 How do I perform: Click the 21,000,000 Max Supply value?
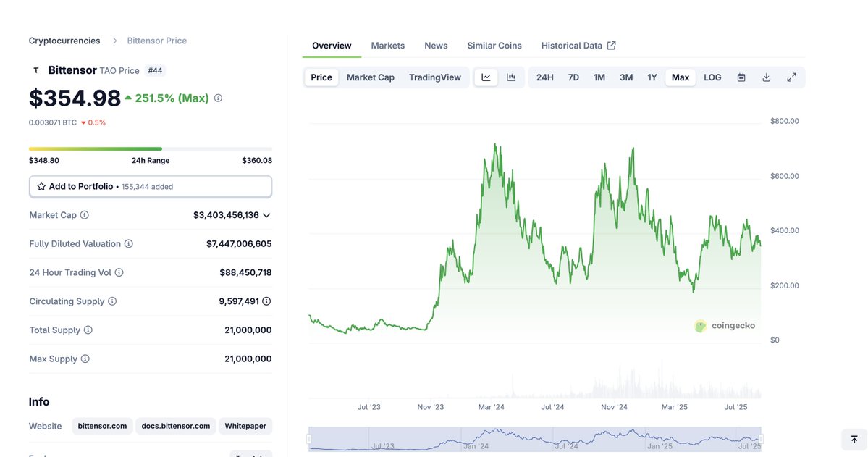pos(248,359)
